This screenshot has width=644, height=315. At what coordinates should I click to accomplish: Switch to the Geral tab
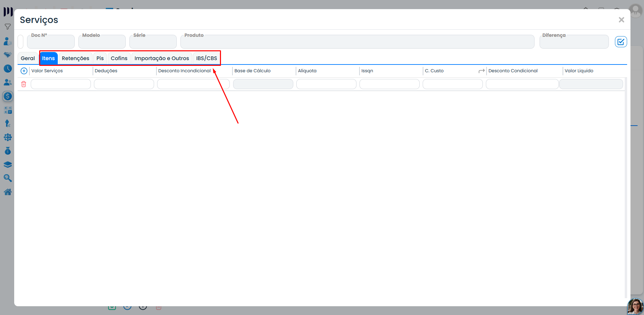(x=28, y=58)
